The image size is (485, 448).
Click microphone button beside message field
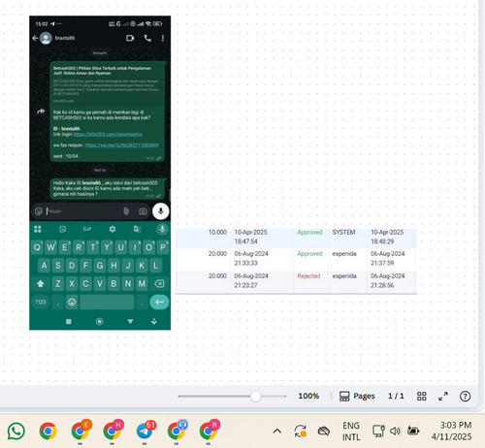coord(161,211)
